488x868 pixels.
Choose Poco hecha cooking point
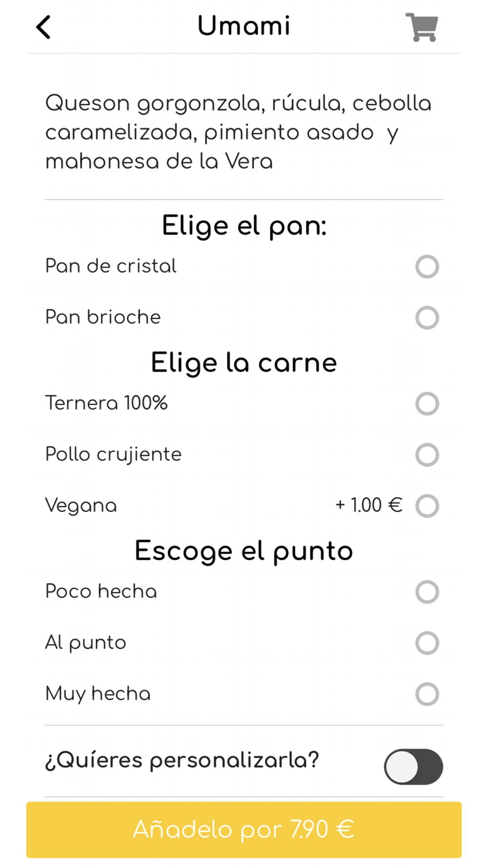tap(427, 592)
